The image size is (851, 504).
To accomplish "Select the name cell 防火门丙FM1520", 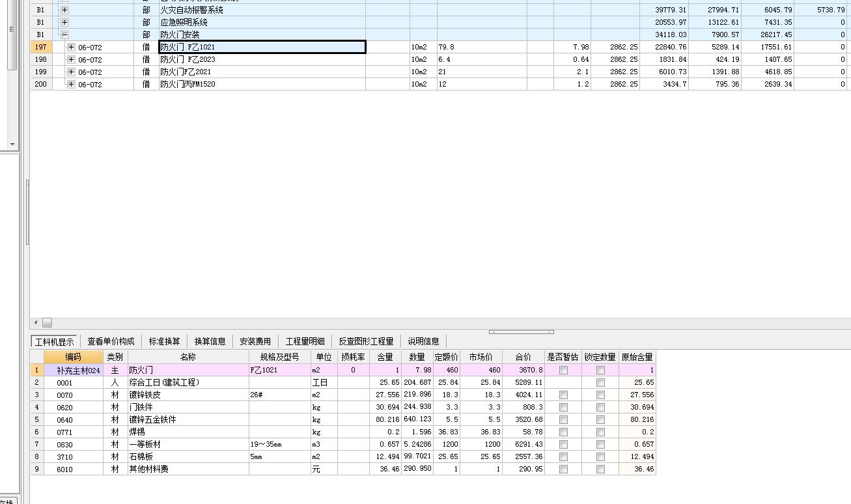I will [262, 84].
